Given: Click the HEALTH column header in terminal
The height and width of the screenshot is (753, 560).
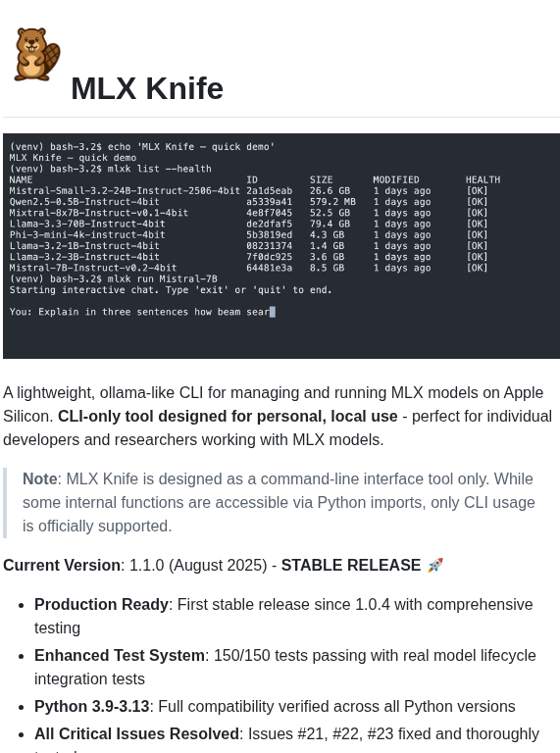Looking at the screenshot, I should [483, 180].
